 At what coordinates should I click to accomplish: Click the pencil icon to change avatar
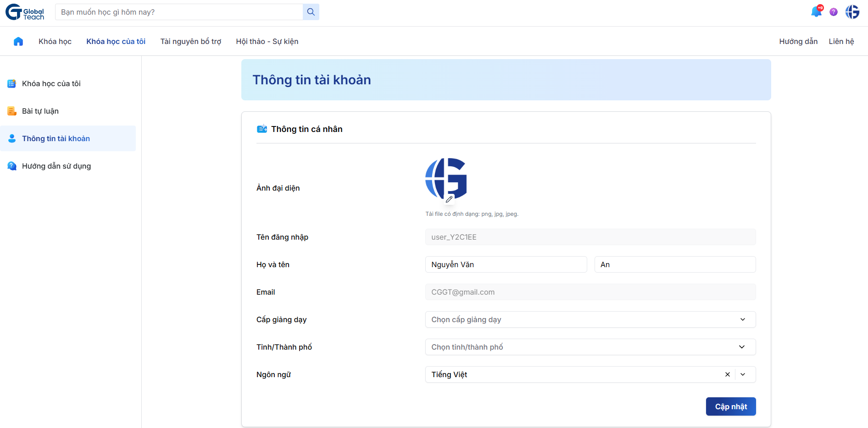[x=448, y=199]
